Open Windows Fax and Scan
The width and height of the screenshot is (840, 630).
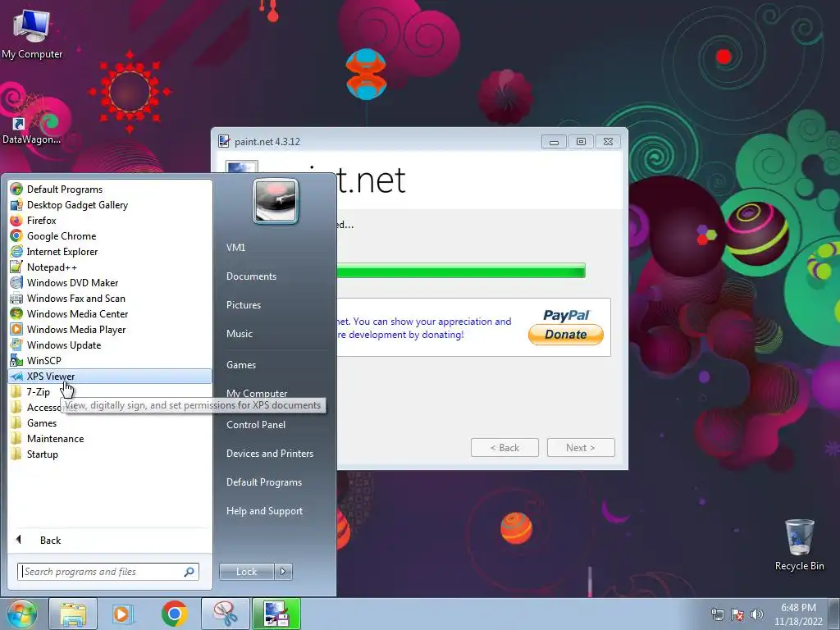point(110,298)
